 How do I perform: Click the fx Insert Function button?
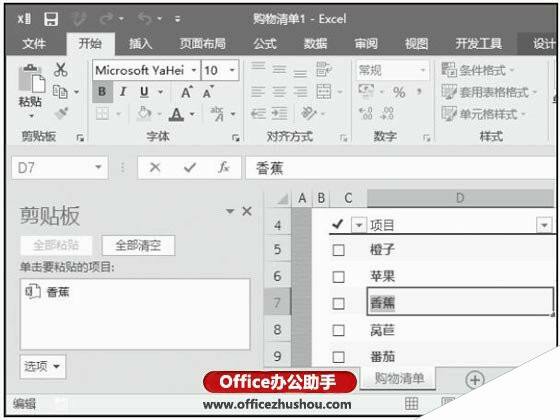tap(224, 167)
